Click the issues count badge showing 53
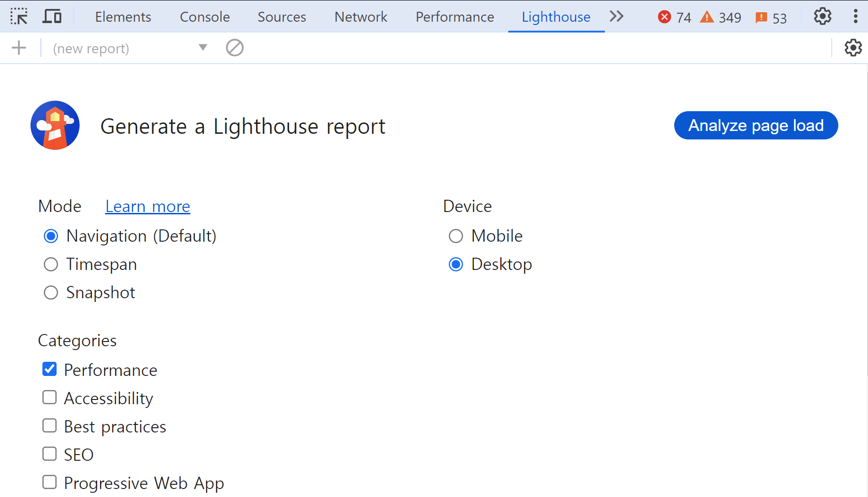The height and width of the screenshot is (497, 868). click(x=771, y=18)
